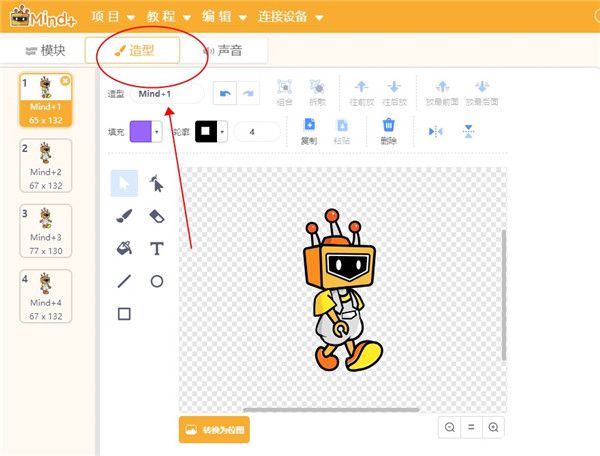Viewport: 600px width, 456px height.
Task: Select the Mind+3 costume thumbnail
Action: click(x=46, y=231)
